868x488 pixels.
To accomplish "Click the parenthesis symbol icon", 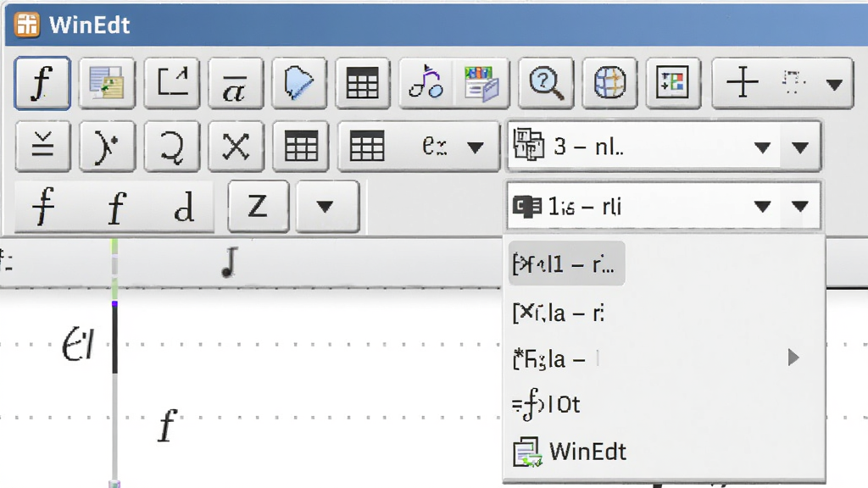I will click(x=107, y=147).
